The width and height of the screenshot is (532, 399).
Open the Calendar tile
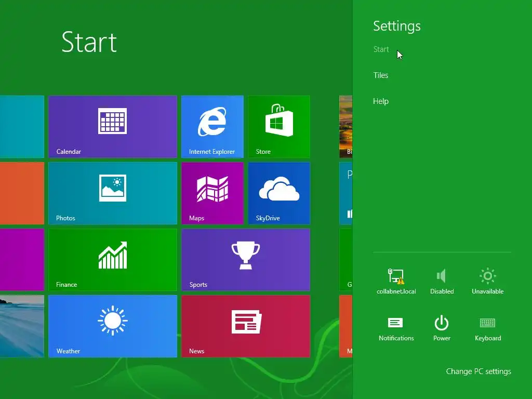[113, 127]
